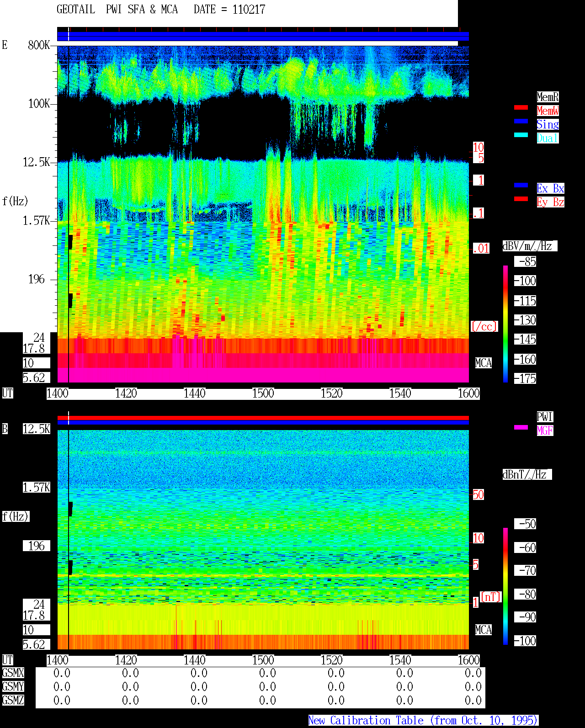
Task: Click the B panel letter label
Action: coord(5,429)
